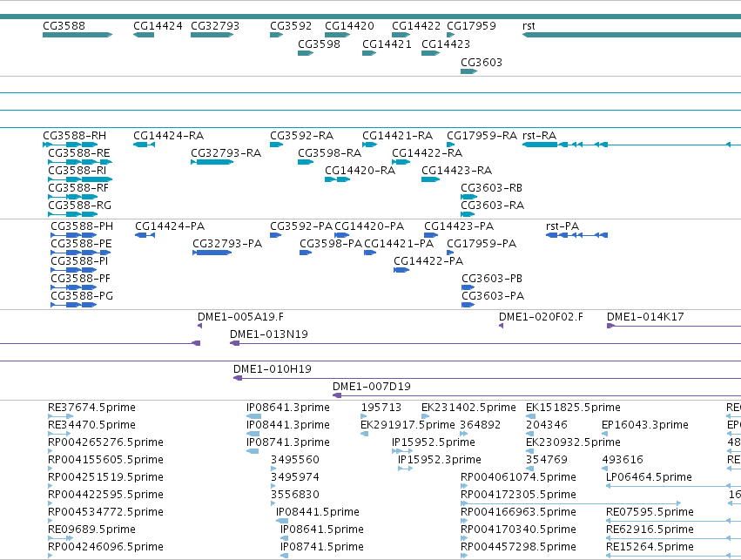741x560 pixels.
Task: Click transcript CG14422-RA
Action: pyautogui.click(x=427, y=153)
